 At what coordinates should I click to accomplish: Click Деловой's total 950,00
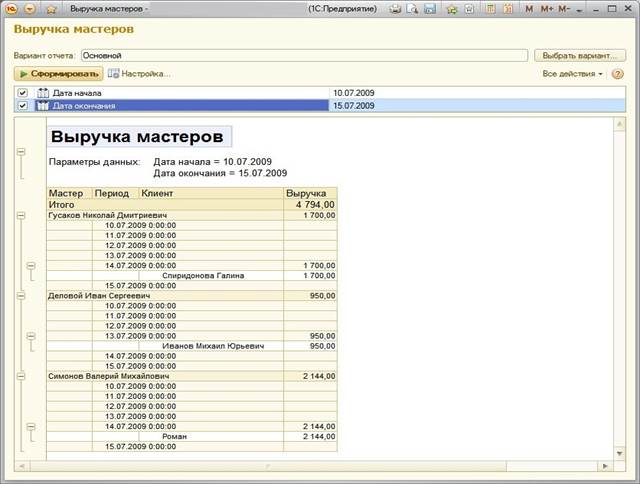[x=322, y=296]
